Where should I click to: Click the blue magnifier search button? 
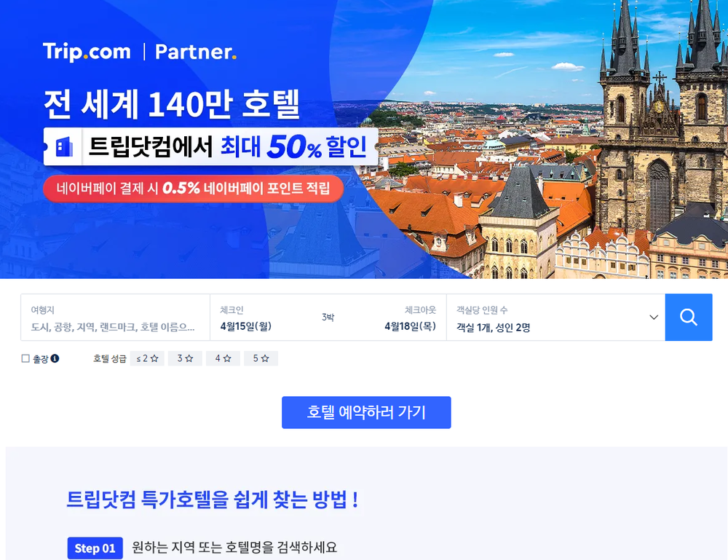click(688, 318)
